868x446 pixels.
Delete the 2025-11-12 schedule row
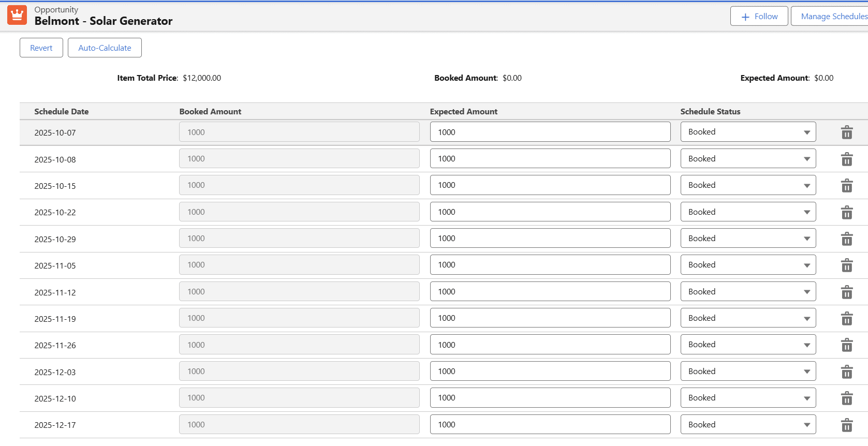pyautogui.click(x=846, y=292)
